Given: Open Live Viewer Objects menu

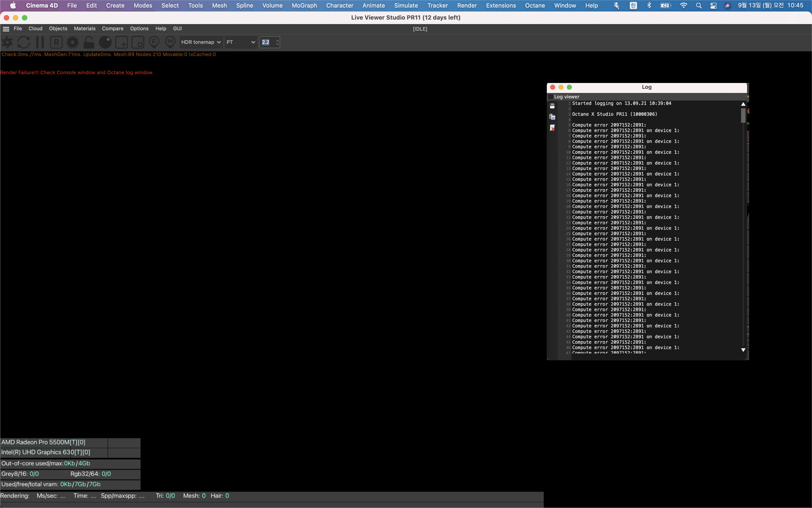Looking at the screenshot, I should point(58,29).
